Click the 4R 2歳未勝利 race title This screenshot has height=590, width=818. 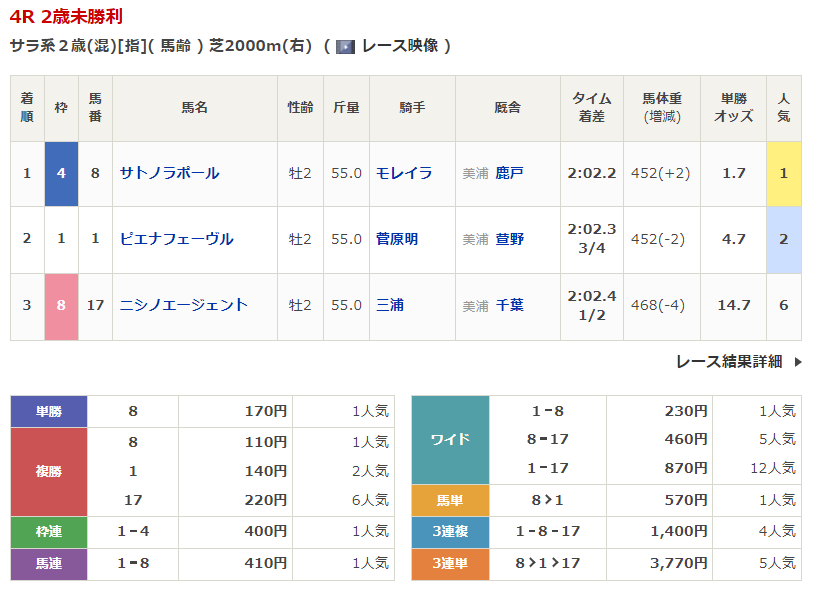click(x=68, y=17)
